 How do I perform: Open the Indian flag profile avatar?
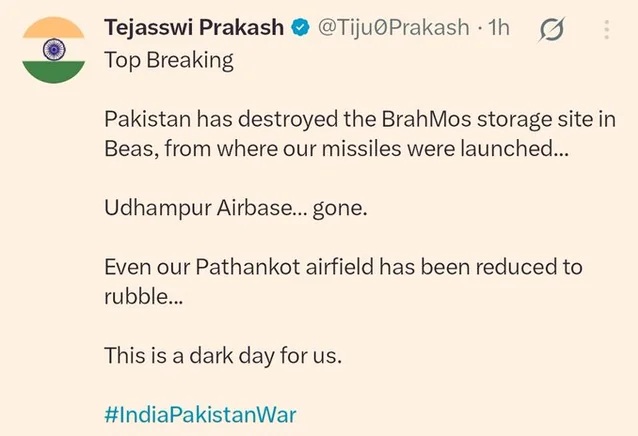pyautogui.click(x=54, y=50)
